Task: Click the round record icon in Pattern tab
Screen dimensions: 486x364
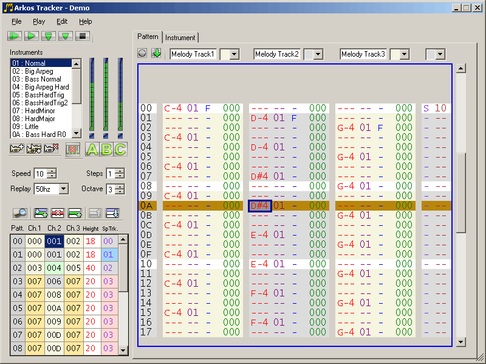Action: coord(142,53)
